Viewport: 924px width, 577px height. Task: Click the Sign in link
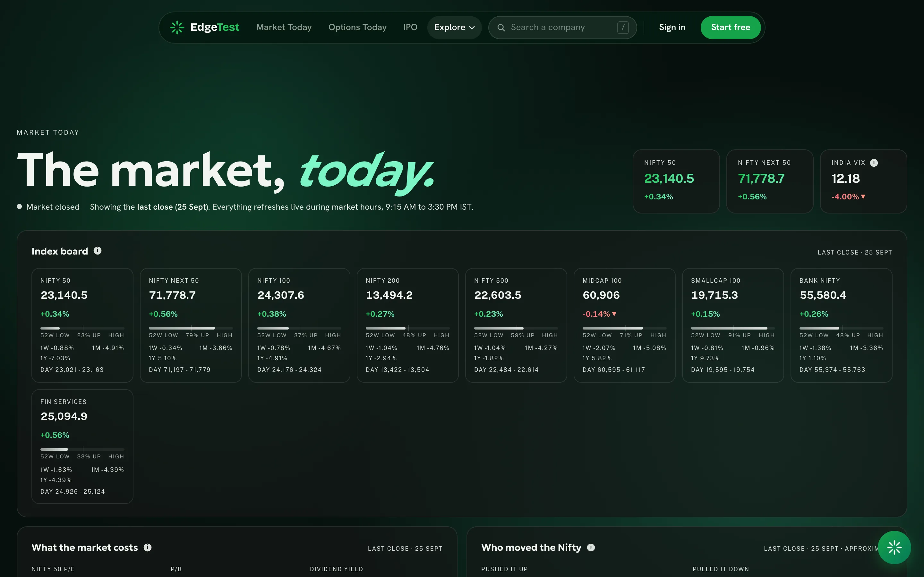click(672, 28)
